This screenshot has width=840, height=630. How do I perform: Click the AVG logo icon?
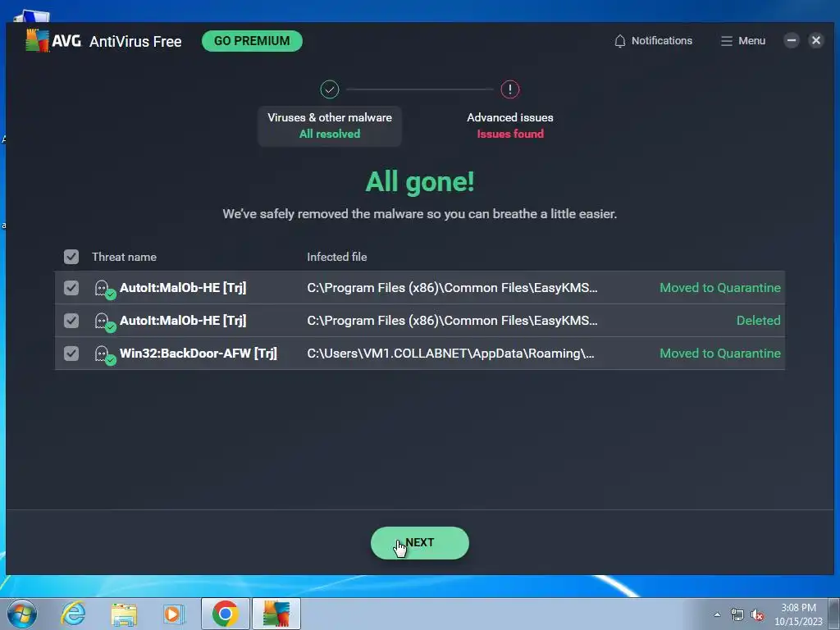[x=37, y=41]
